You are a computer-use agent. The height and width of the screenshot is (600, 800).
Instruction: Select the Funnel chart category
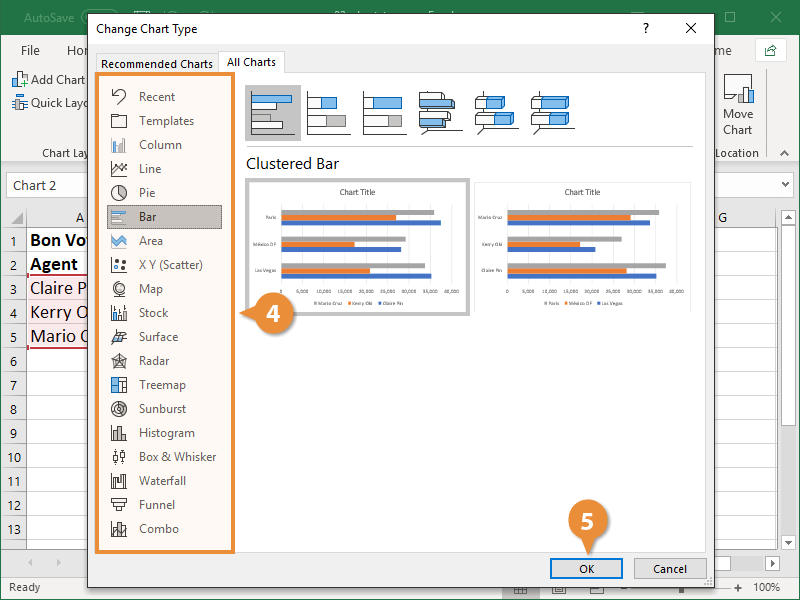point(164,505)
